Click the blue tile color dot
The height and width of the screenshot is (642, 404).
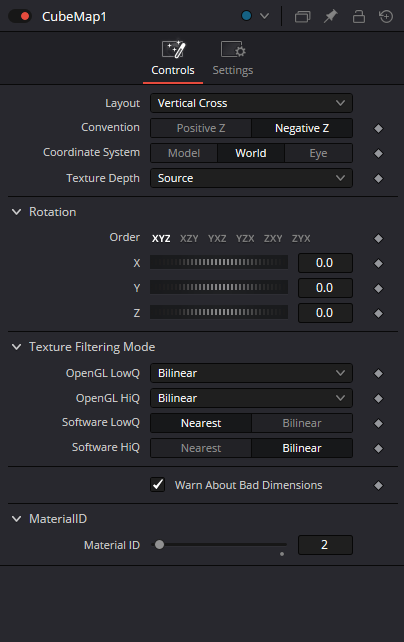coord(246,16)
